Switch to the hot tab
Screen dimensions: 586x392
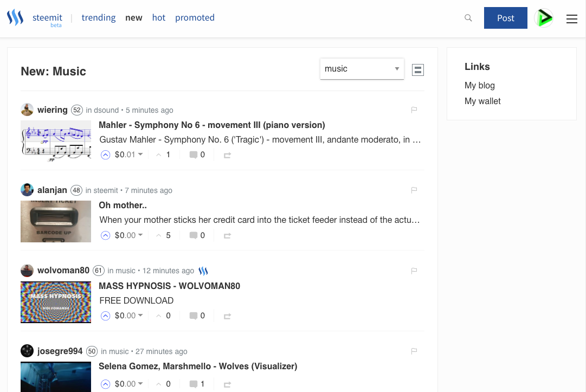pos(159,17)
